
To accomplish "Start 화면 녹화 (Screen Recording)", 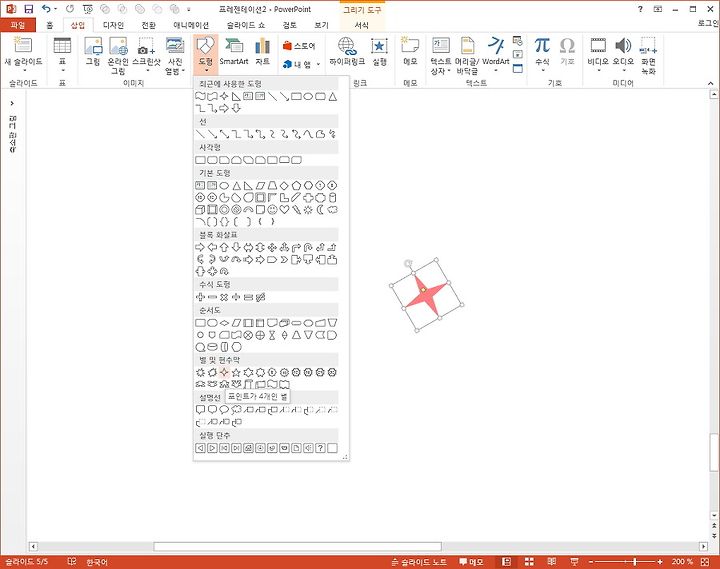I will 648,55.
